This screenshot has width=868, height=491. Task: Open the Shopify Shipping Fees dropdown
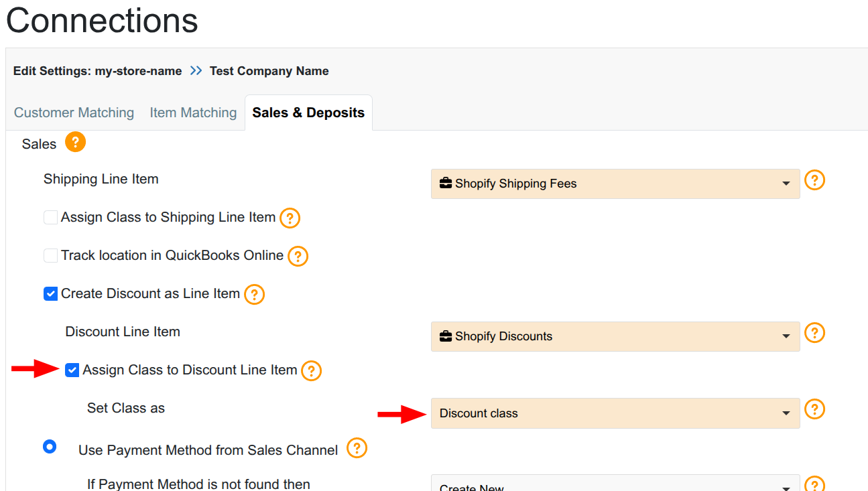tap(615, 184)
